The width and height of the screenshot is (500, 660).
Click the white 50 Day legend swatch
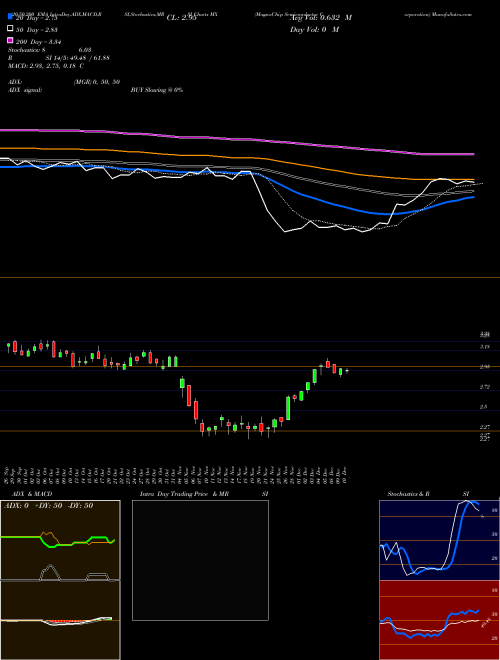[x=10, y=29]
